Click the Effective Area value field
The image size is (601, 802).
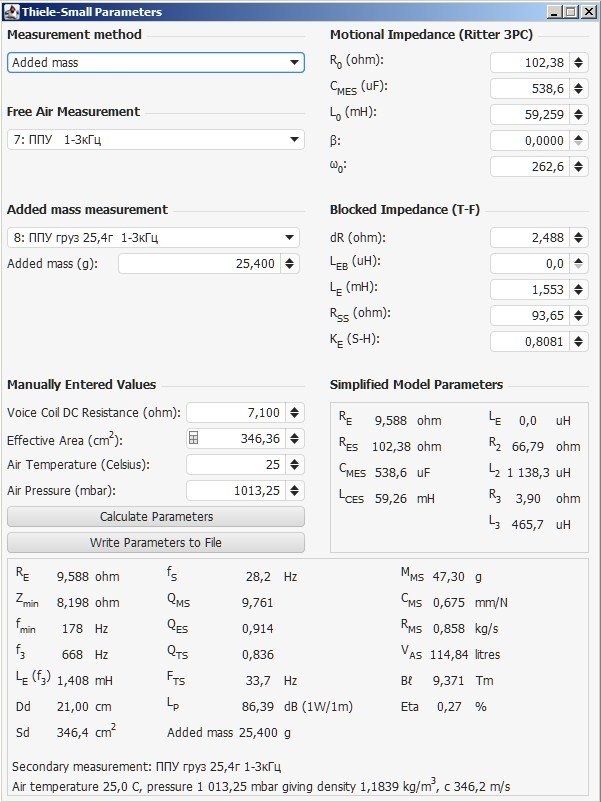pyautogui.click(x=244, y=438)
